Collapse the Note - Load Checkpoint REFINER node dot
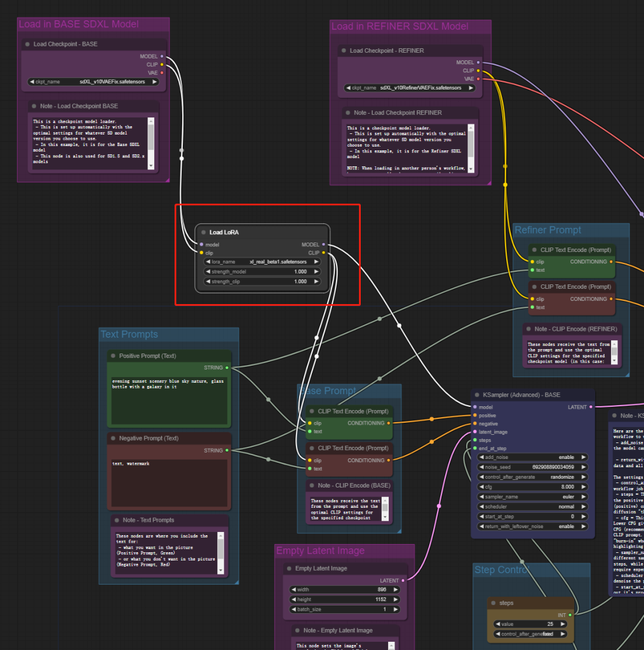Viewport: 644px width, 650px height. (x=348, y=113)
